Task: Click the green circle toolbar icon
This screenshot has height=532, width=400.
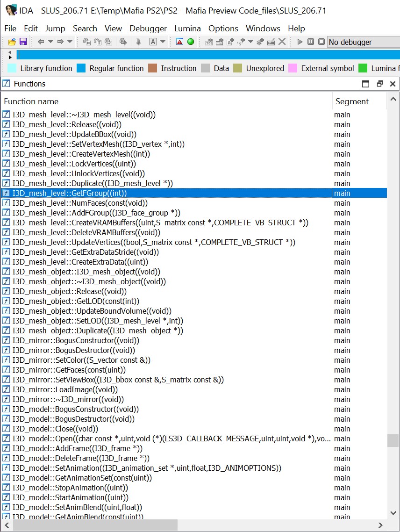Action: tap(191, 42)
